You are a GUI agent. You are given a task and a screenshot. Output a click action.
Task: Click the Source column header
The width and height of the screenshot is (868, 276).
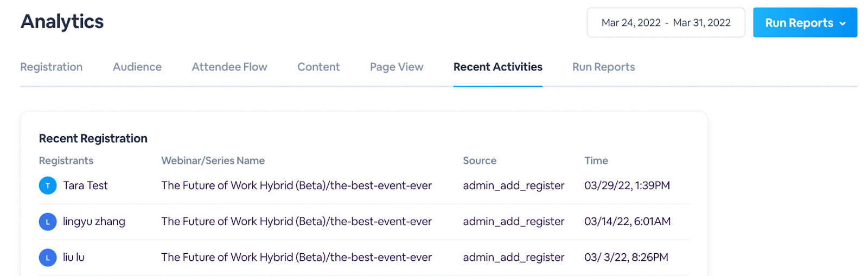click(480, 161)
